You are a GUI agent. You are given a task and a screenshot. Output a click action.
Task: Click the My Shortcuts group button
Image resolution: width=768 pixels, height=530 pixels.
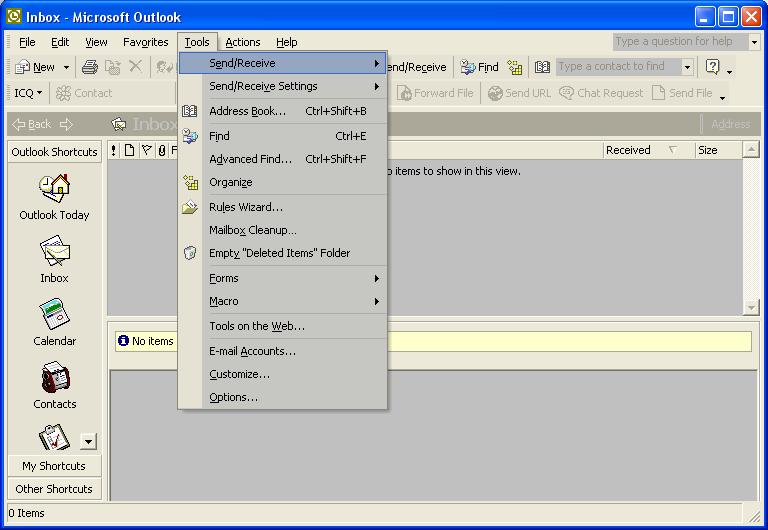coord(54,466)
